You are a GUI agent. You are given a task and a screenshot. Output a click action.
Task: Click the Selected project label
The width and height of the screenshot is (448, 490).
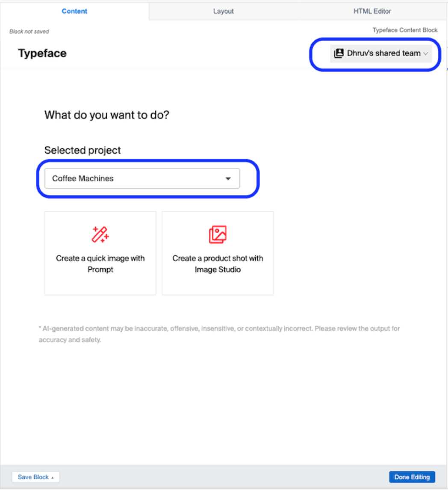[x=82, y=150]
